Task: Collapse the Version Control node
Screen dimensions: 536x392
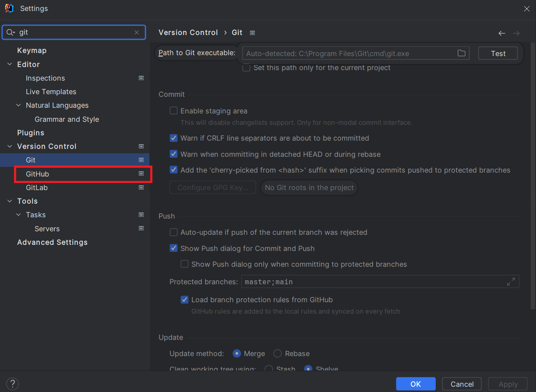Action: tap(10, 146)
